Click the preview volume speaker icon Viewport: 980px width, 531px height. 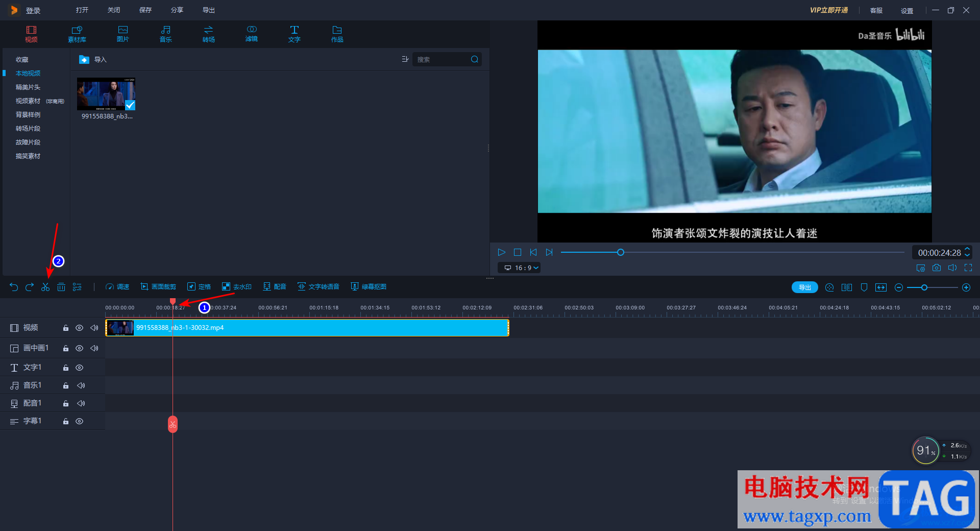click(x=952, y=268)
